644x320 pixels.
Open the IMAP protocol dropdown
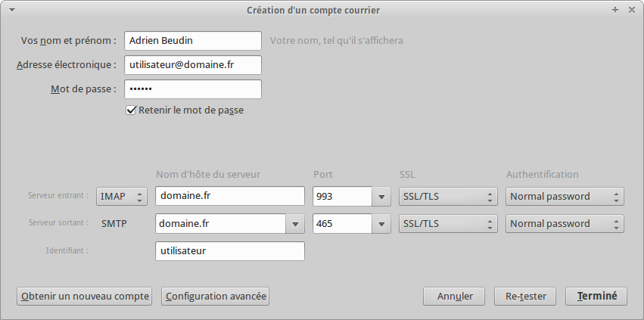point(122,197)
